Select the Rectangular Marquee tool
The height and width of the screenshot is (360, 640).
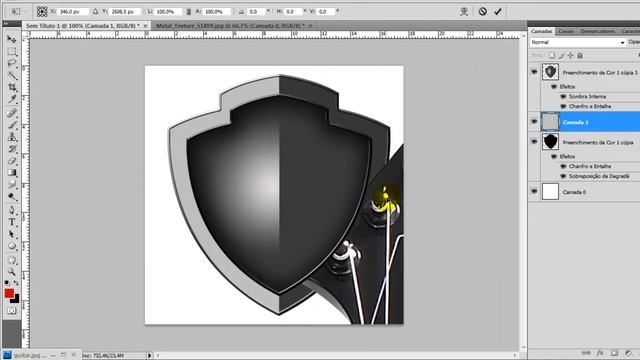pyautogui.click(x=12, y=51)
